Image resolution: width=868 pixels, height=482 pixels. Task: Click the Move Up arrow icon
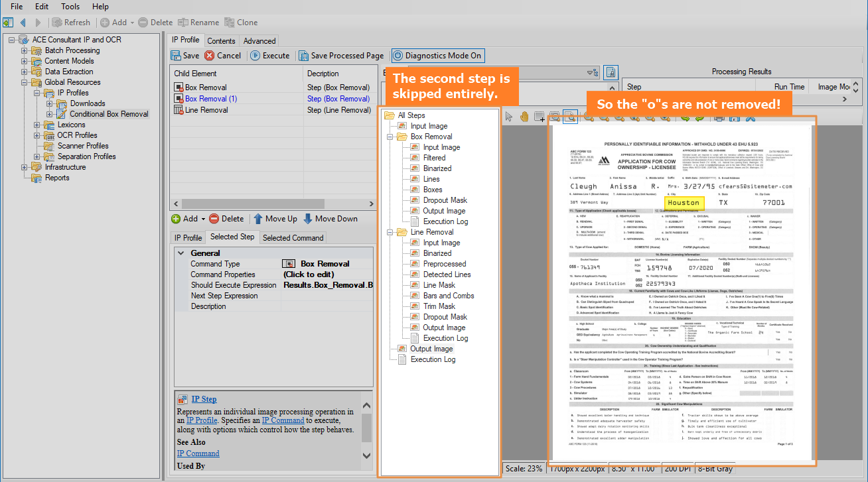pyautogui.click(x=258, y=219)
